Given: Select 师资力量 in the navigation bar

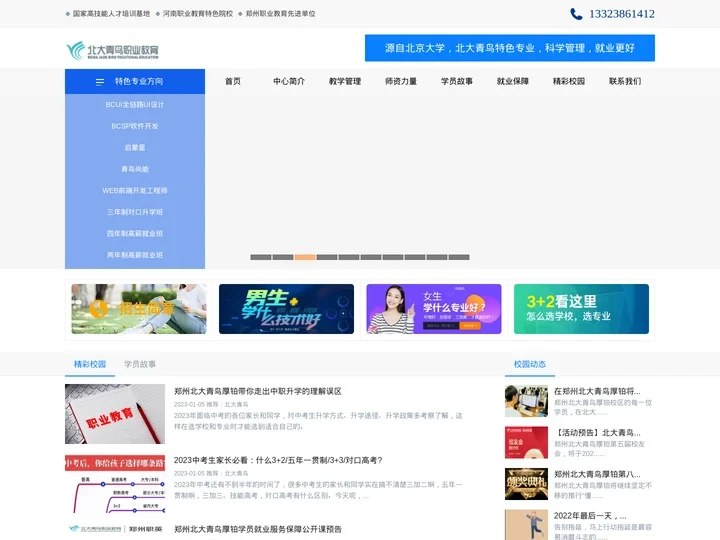Looking at the screenshot, I should click(x=401, y=81).
